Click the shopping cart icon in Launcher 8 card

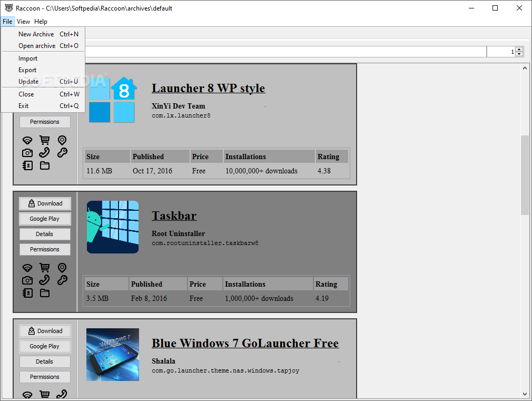tap(44, 140)
